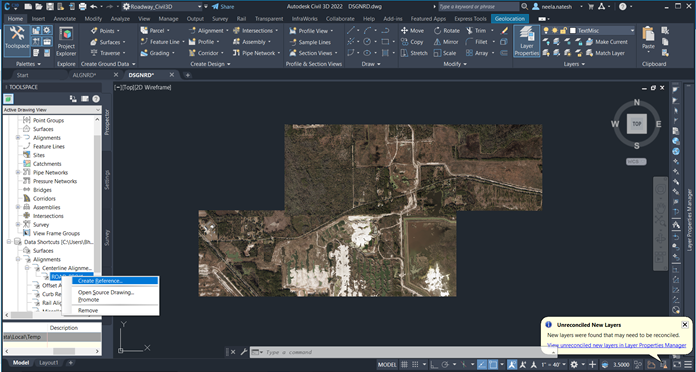This screenshot has width=696, height=372.
Task: Toggle TextMisc layer lock icon
Action: [x=563, y=31]
